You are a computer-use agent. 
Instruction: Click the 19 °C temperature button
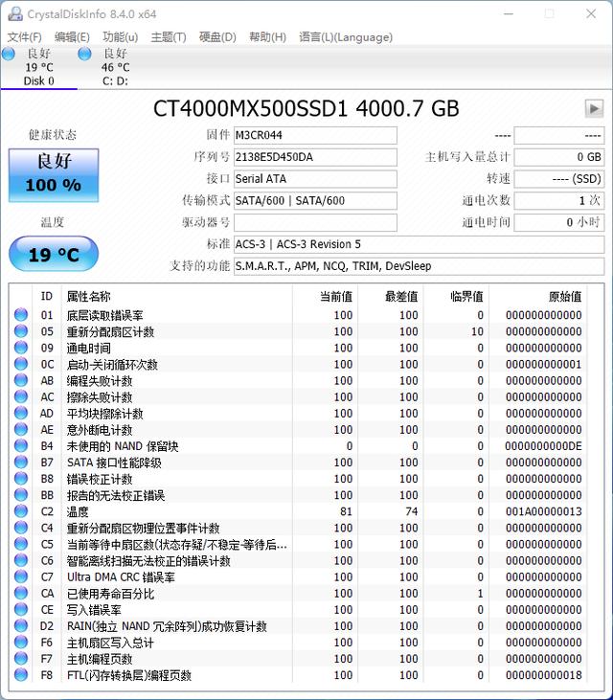(54, 254)
